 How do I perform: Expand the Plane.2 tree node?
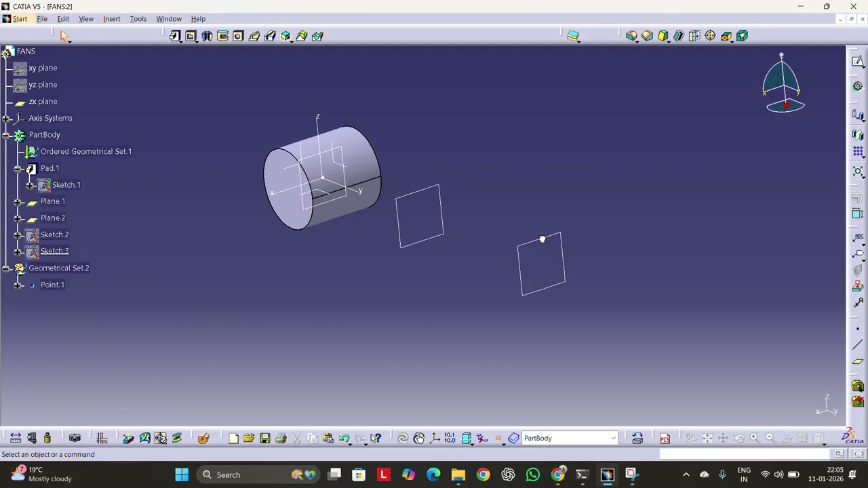[18, 218]
